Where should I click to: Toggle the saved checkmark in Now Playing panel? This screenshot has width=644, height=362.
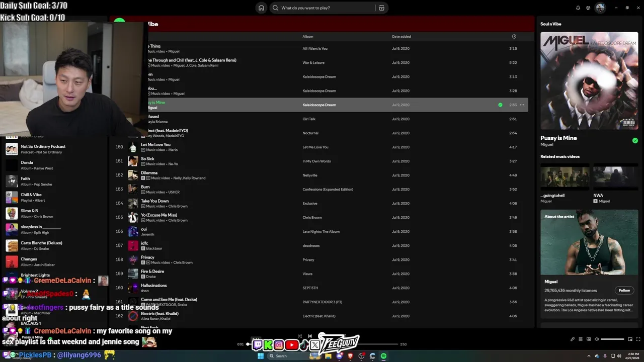pos(635,140)
